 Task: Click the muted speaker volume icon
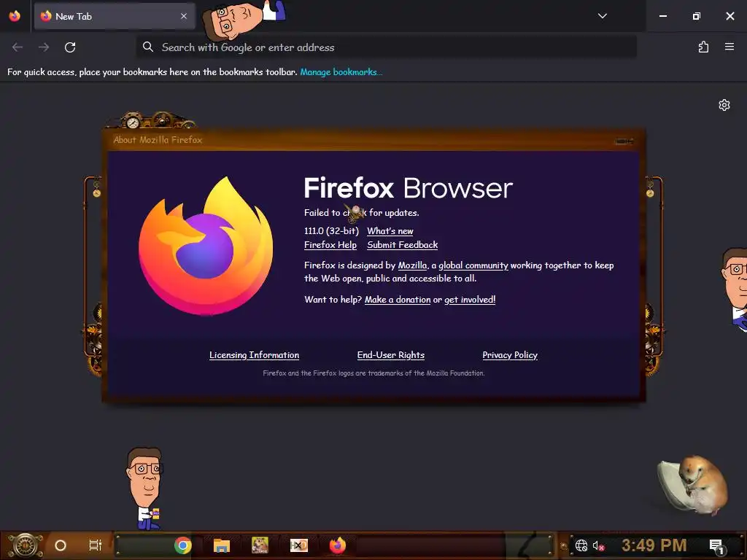tap(598, 545)
